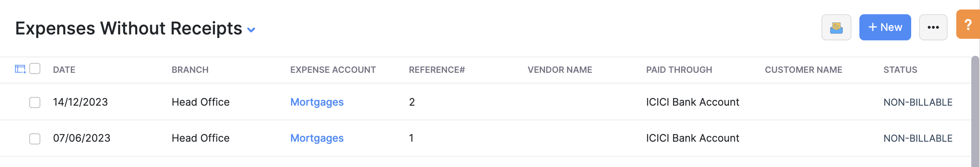Expand the Expenses Without Receipts view dropdown
Image resolution: width=980 pixels, height=167 pixels.
click(x=251, y=30)
